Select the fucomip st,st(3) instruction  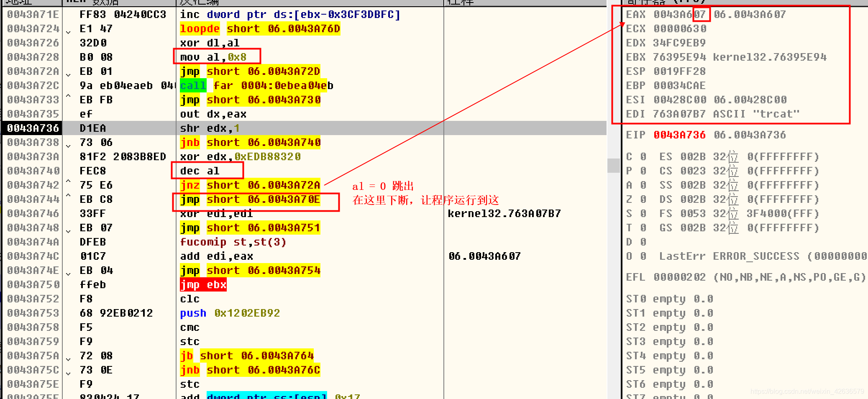point(233,242)
